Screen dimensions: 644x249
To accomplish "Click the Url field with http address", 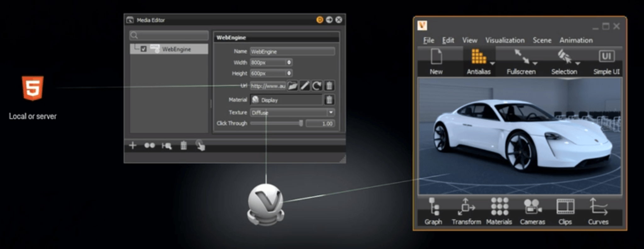I will [x=268, y=86].
